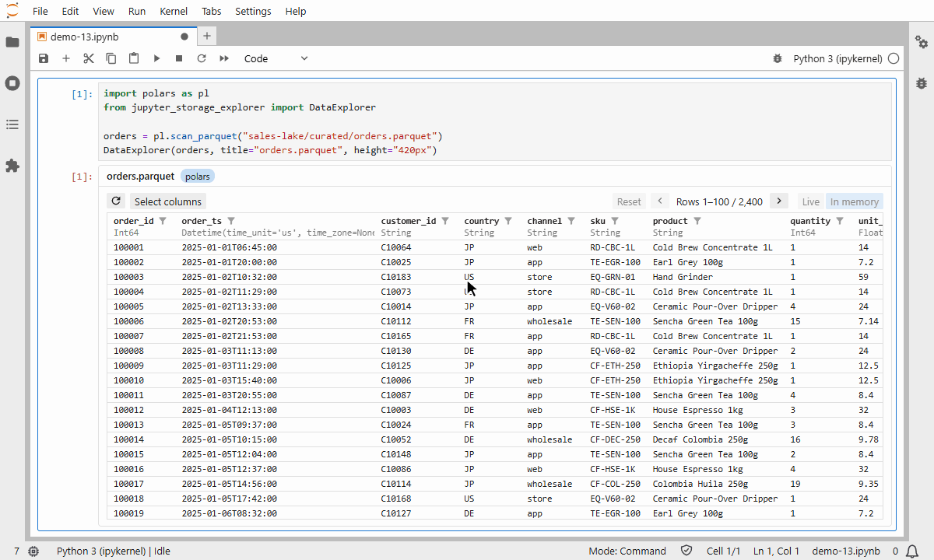Open debugger panel in right sidebar

pyautogui.click(x=922, y=82)
